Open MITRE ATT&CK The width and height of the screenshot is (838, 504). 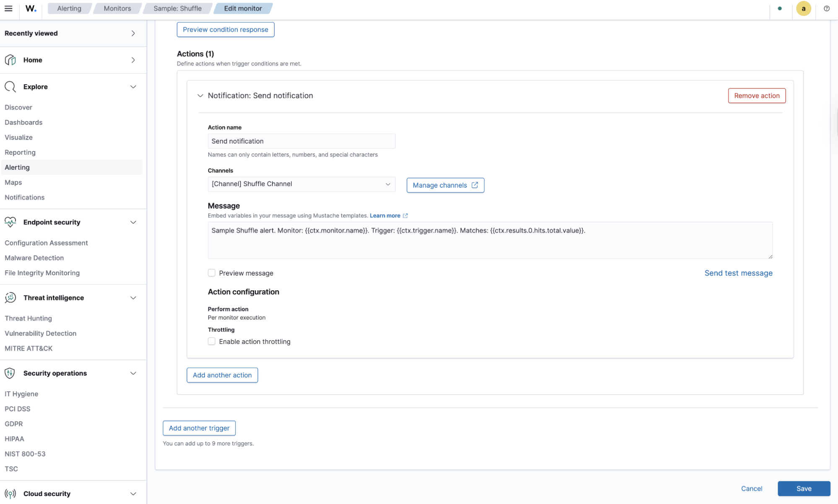pyautogui.click(x=29, y=348)
